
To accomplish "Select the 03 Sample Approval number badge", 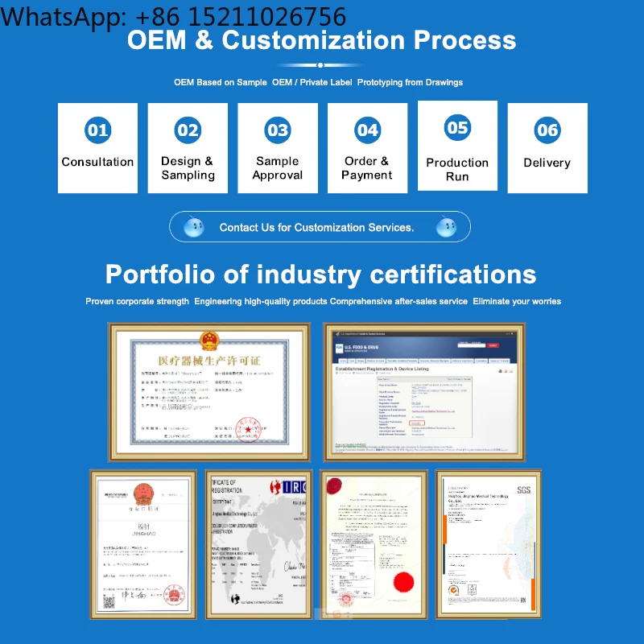I will [x=278, y=130].
